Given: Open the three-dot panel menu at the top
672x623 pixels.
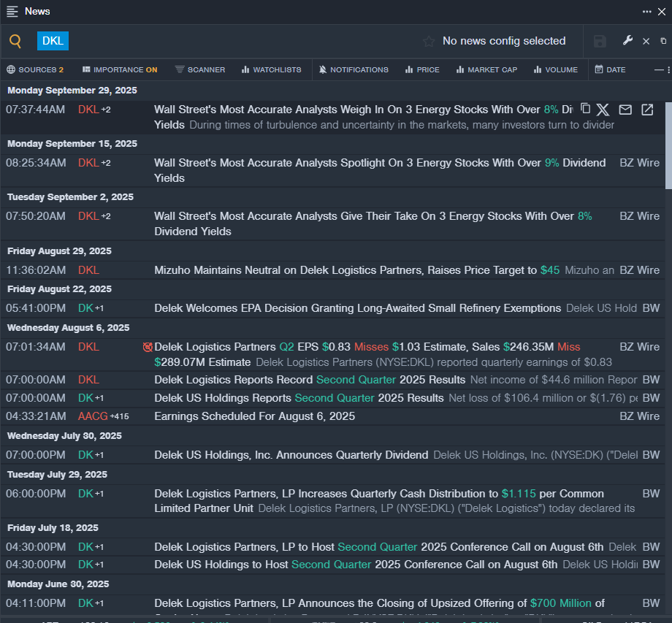Looking at the screenshot, I should (x=647, y=12).
